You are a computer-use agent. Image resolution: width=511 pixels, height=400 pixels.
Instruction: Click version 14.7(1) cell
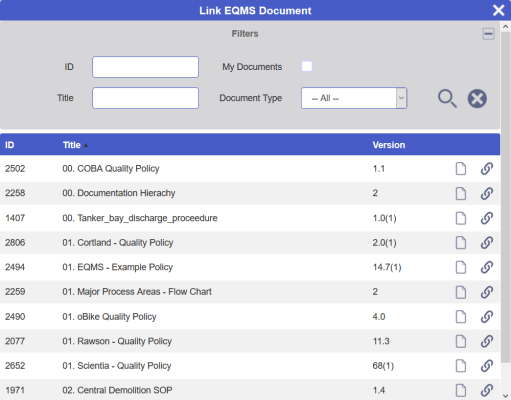coord(387,267)
